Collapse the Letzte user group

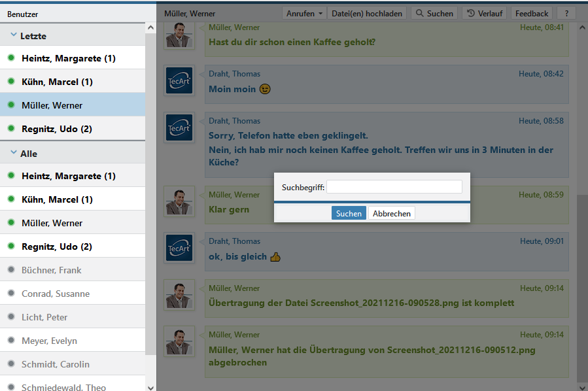[x=14, y=35]
